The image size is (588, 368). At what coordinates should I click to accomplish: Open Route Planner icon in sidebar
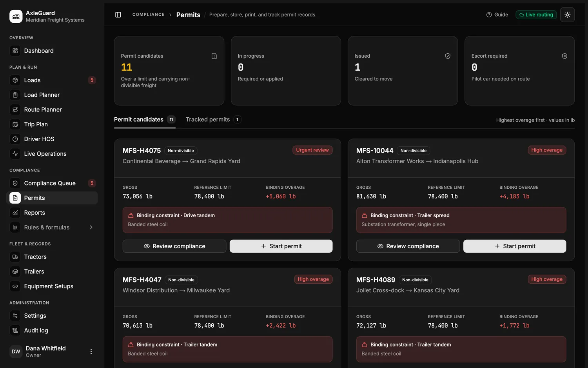coord(15,109)
